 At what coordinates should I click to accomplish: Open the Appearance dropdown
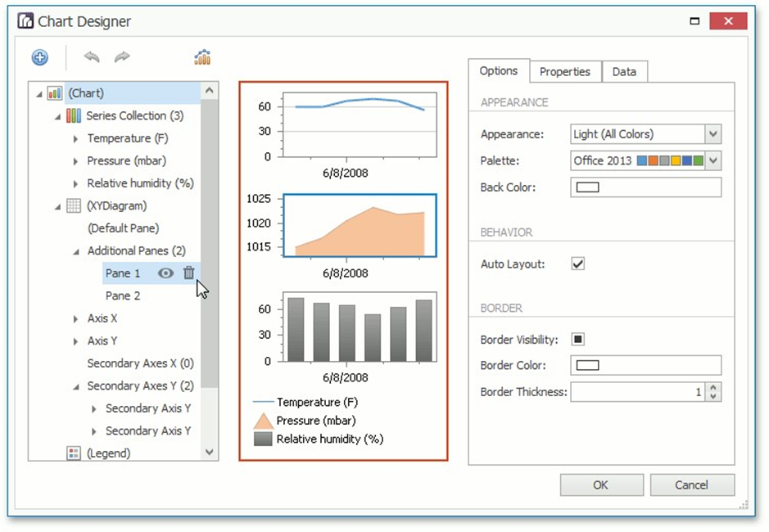712,134
